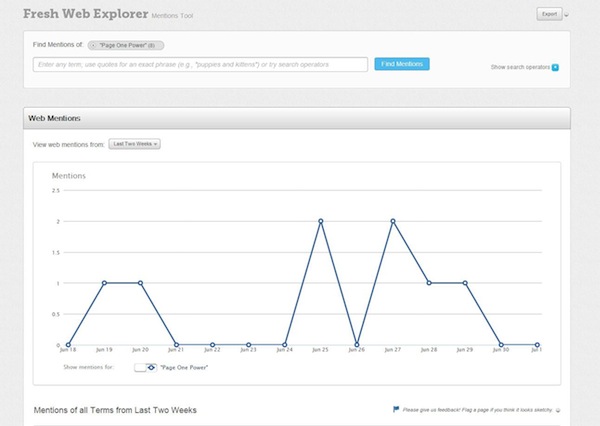Click the Export button
The height and width of the screenshot is (426, 600).
coord(549,14)
